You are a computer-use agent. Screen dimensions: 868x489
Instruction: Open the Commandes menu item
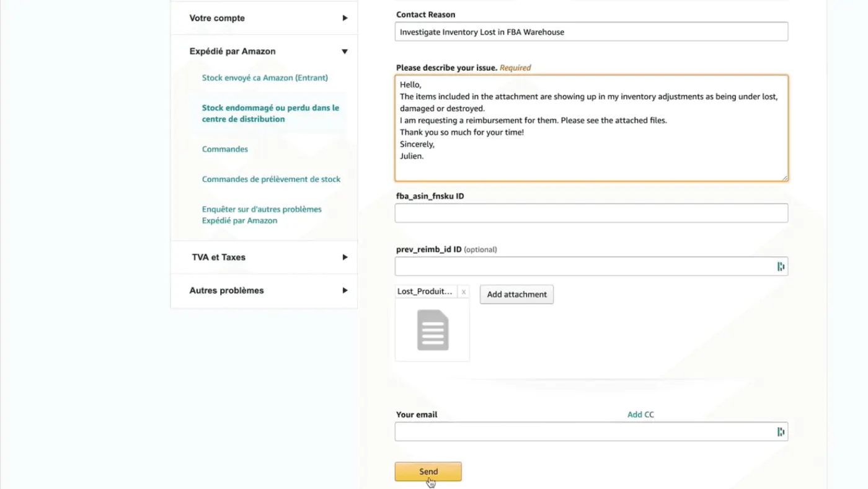[225, 149]
